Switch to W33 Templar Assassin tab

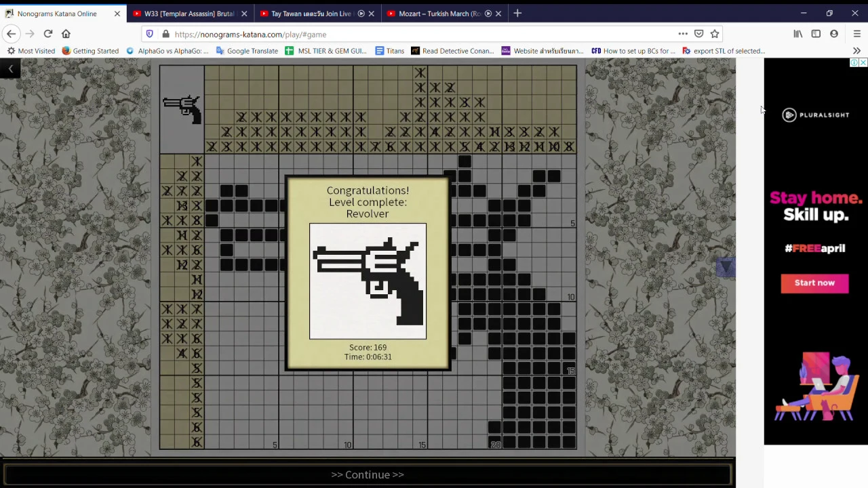(189, 14)
